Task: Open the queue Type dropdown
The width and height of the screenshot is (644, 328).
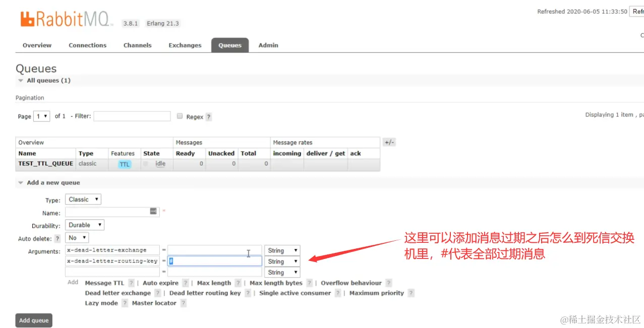Action: click(83, 200)
